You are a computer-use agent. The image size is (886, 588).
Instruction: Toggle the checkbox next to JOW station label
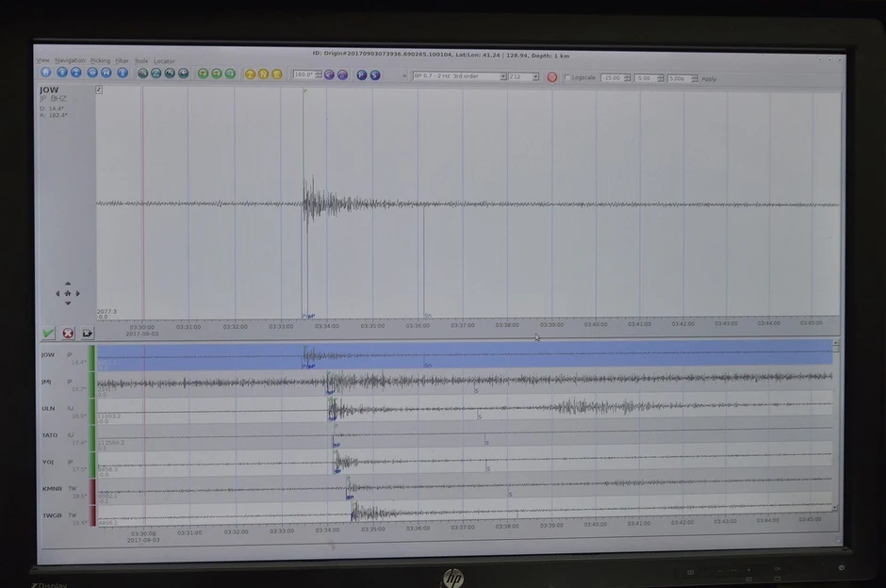tap(99, 90)
